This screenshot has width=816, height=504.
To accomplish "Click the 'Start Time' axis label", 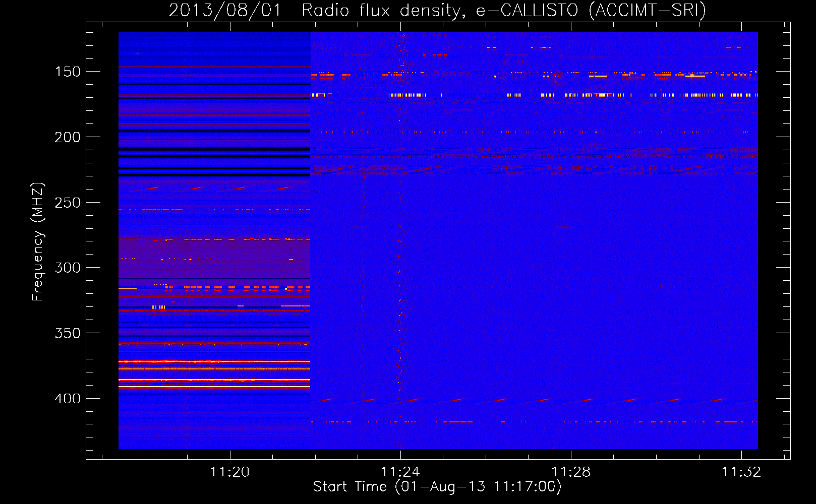I will (437, 487).
